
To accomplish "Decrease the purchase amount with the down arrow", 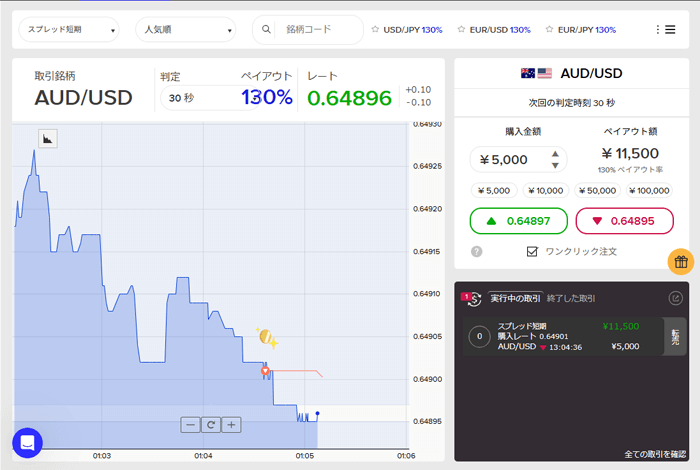I will point(555,165).
